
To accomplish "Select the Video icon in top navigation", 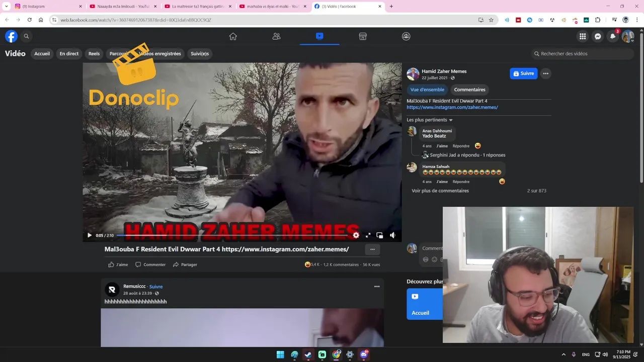I will tap(319, 36).
